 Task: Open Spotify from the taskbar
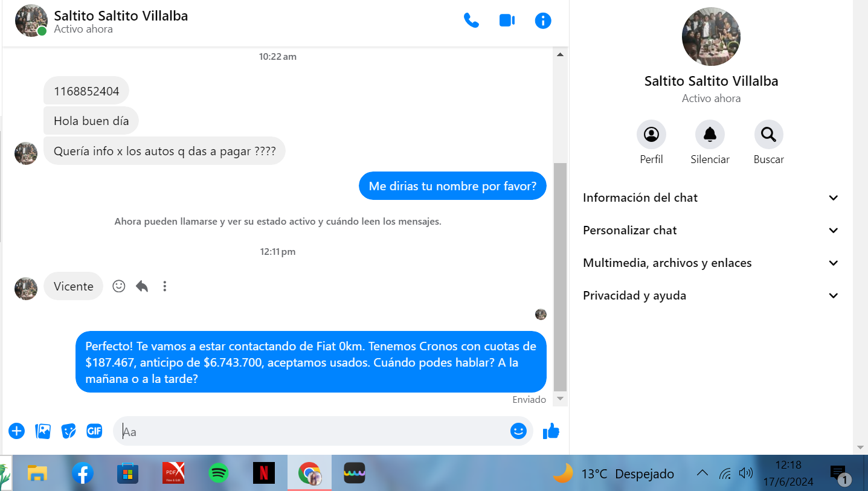[218, 473]
